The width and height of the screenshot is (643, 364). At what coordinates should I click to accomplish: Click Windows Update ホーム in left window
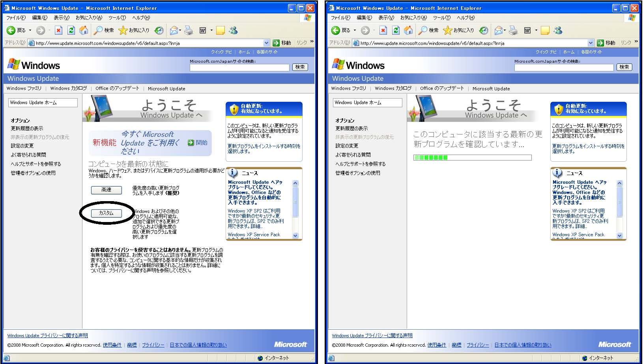43,103
